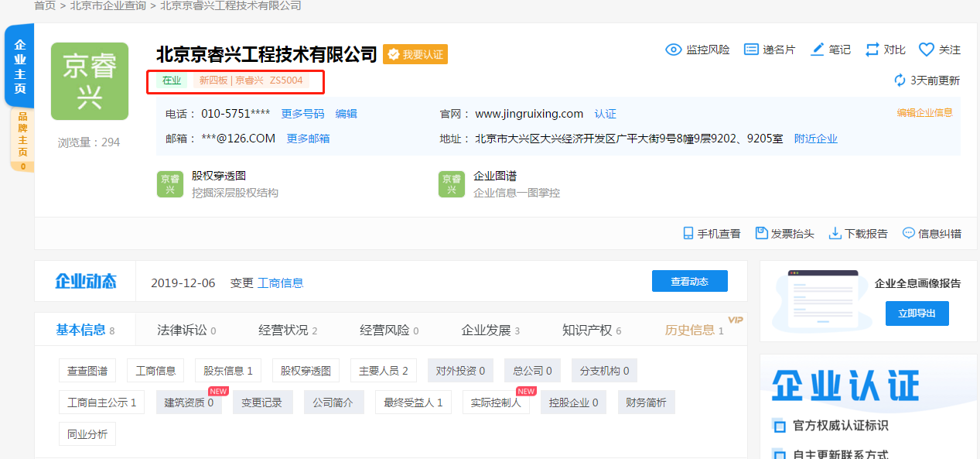Click the 股权穿透图 green icon
Screen dimensions: 980x459
click(170, 184)
